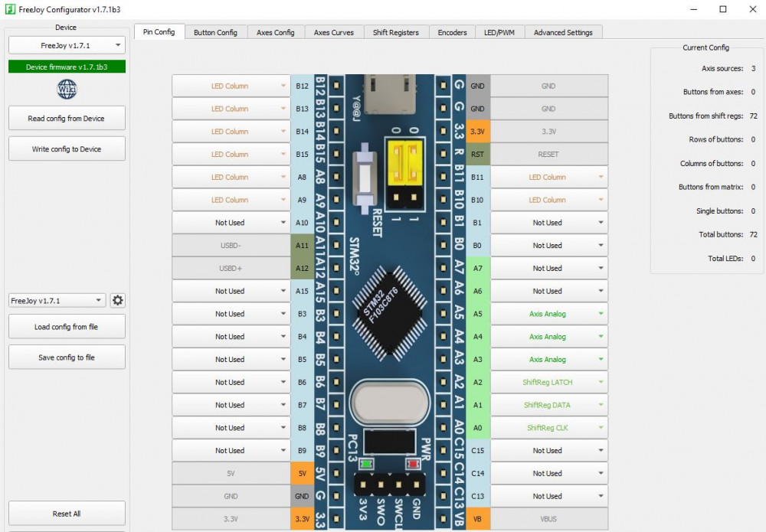Open pin A3 Axis Analog dropdown
766x532 pixels.
coord(549,359)
